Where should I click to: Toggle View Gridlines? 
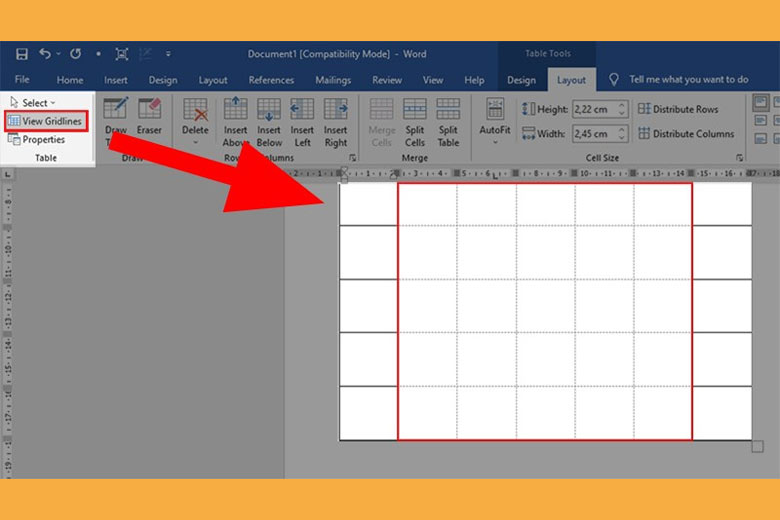[46, 121]
